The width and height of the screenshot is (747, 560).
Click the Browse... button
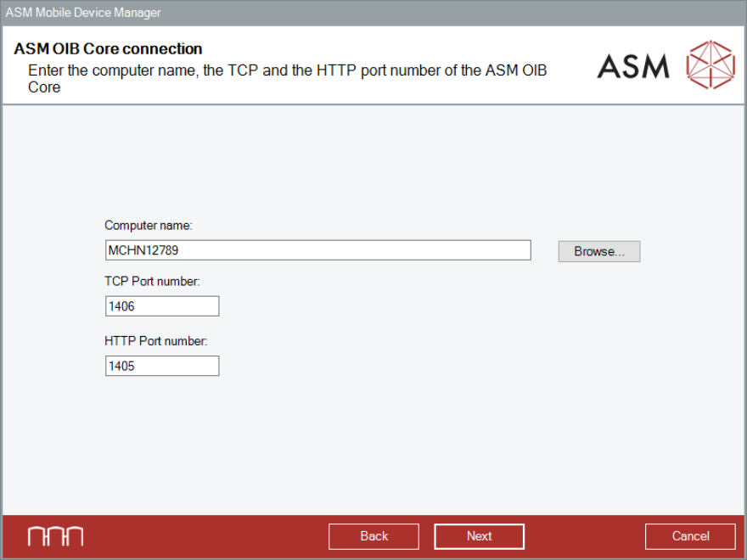pyautogui.click(x=598, y=251)
